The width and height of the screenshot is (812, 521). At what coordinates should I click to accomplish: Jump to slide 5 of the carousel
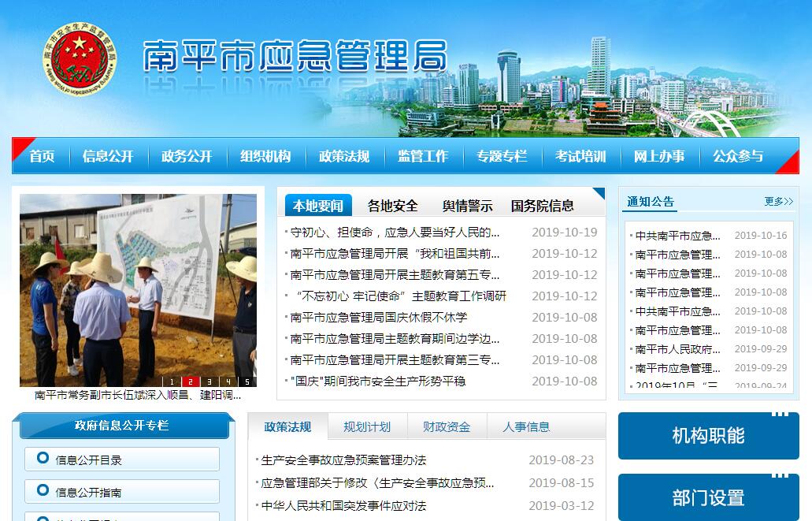coord(247,382)
